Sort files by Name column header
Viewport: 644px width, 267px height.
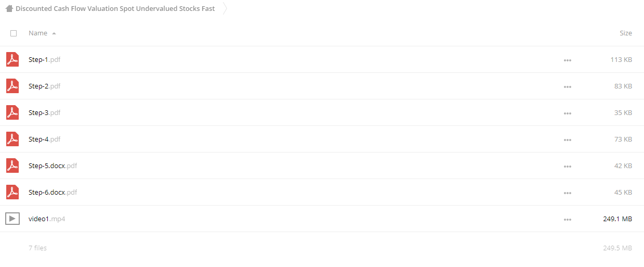point(38,33)
